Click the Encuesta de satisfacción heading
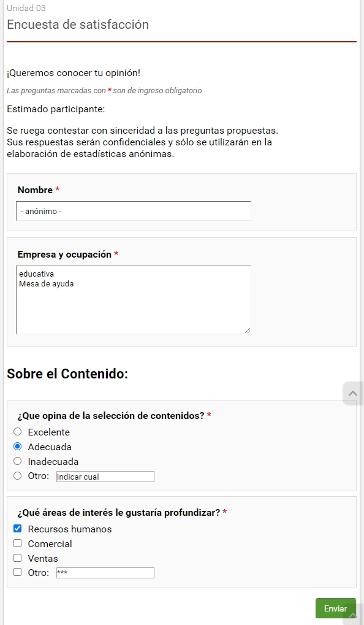The height and width of the screenshot is (625, 364). coord(78,25)
